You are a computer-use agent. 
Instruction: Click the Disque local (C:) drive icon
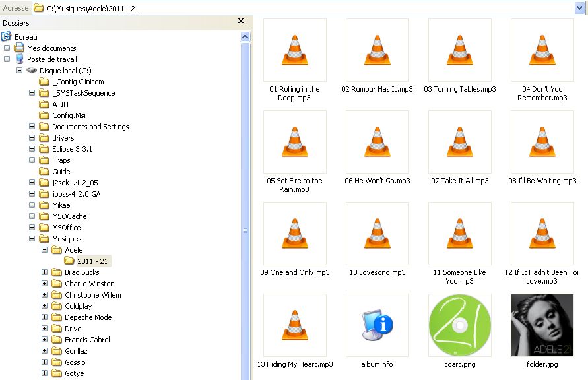pos(32,70)
